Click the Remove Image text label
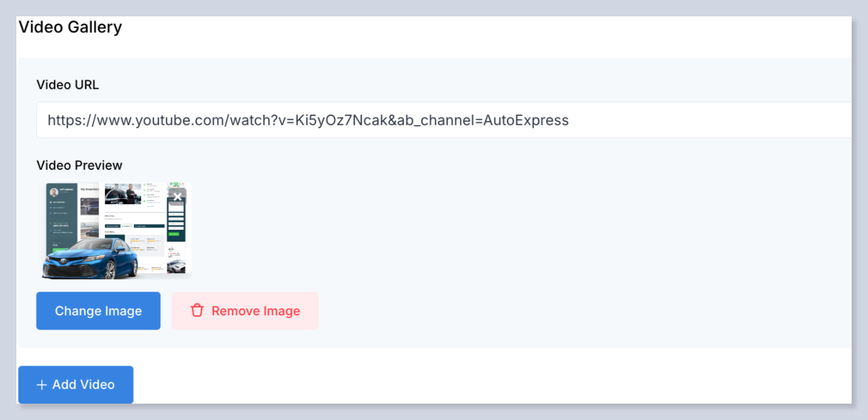Viewport: 868px width, 420px height. coord(255,311)
